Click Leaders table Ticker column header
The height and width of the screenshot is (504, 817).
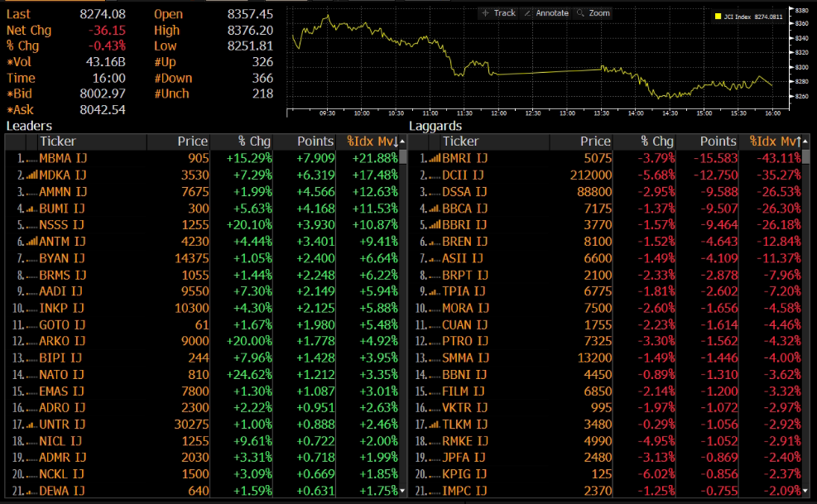[57, 142]
